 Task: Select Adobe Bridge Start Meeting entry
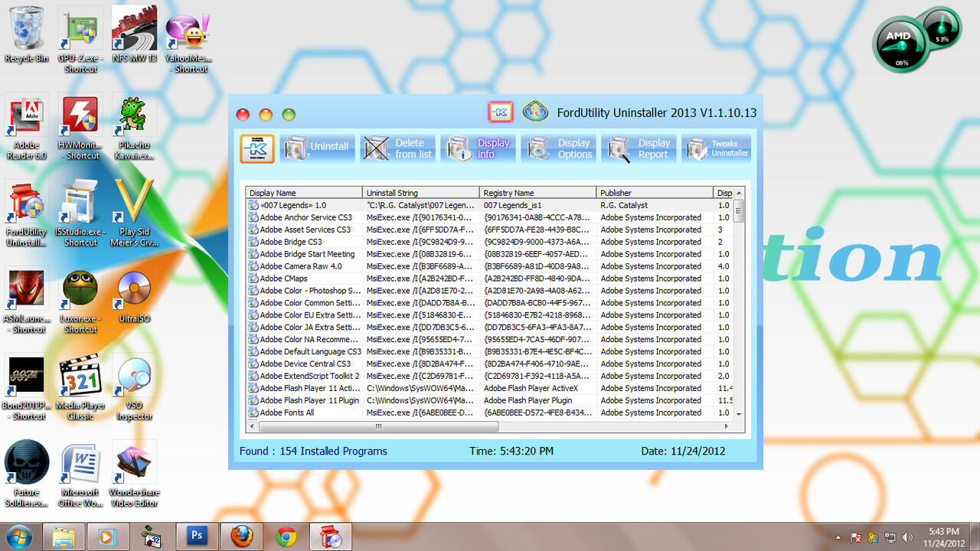pyautogui.click(x=490, y=254)
